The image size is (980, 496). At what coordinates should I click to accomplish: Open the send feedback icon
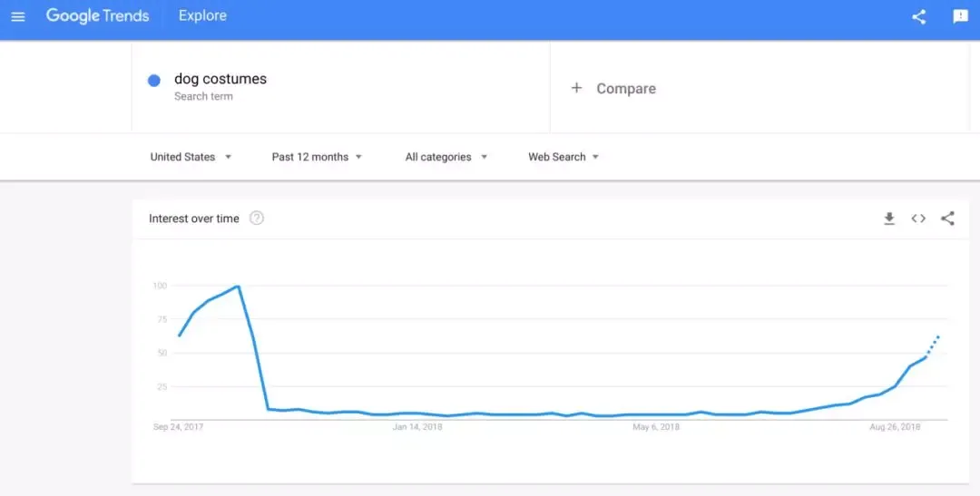(960, 17)
